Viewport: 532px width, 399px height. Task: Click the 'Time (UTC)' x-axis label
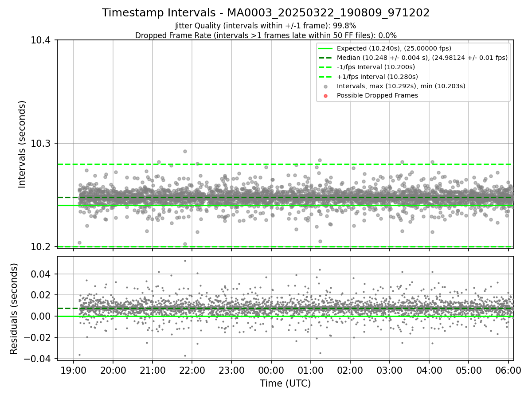click(285, 383)
